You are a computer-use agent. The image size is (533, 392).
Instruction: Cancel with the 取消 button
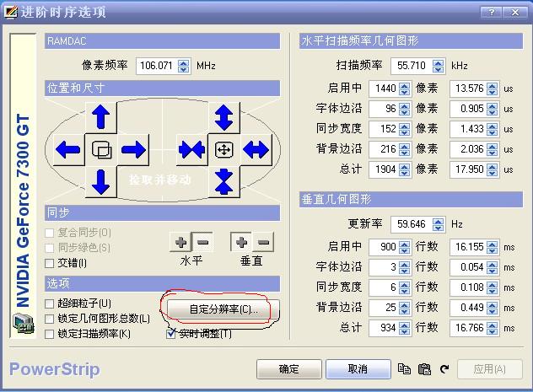[x=358, y=369]
